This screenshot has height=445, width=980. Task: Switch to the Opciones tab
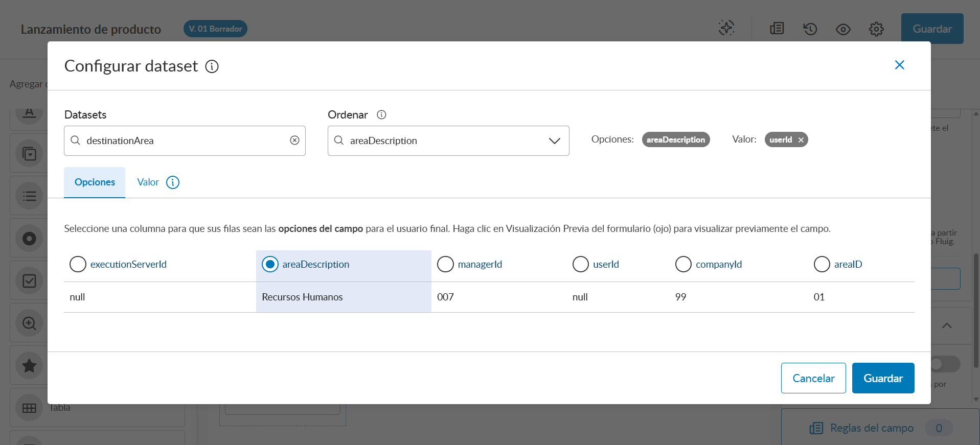(95, 182)
